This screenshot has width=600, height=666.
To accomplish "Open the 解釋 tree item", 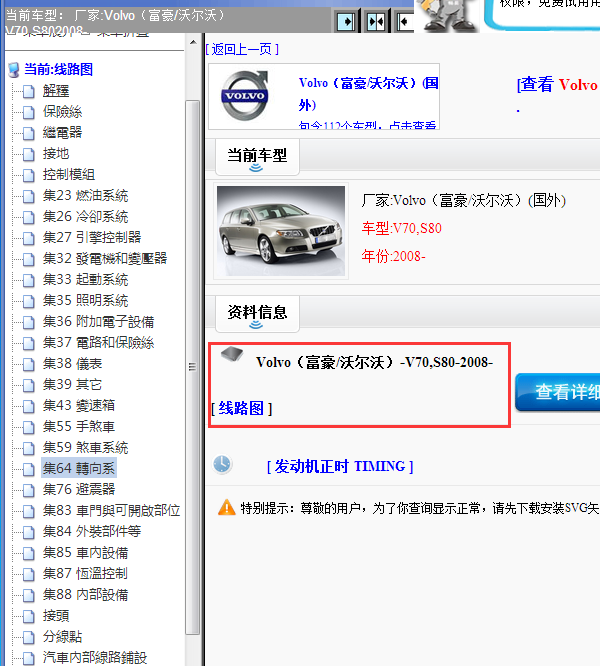I will point(56,90).
